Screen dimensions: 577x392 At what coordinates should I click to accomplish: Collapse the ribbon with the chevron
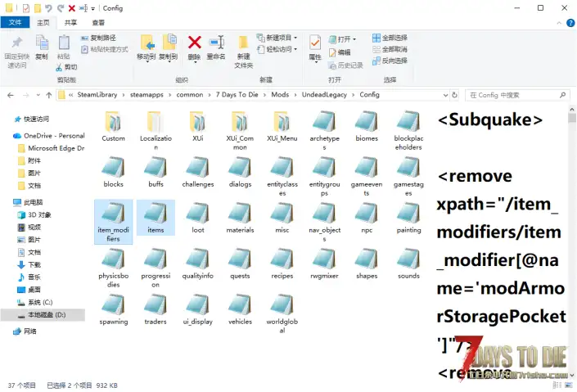coord(559,23)
